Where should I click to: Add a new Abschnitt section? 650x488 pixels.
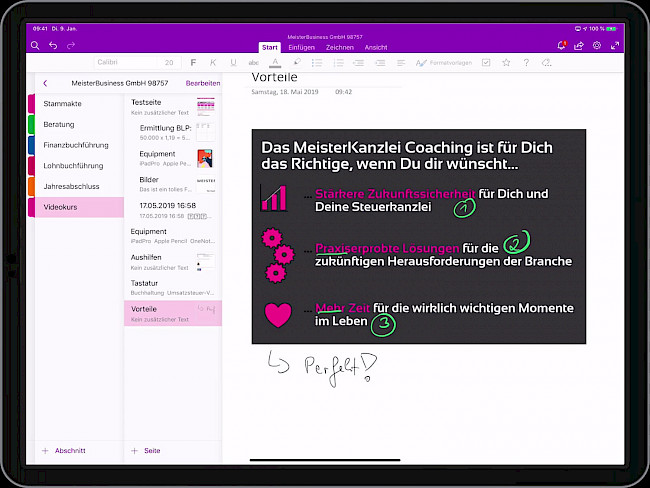[x=64, y=451]
